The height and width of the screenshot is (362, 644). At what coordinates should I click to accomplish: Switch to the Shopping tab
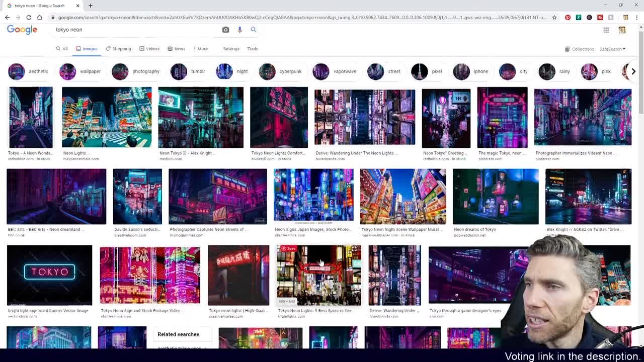point(118,49)
